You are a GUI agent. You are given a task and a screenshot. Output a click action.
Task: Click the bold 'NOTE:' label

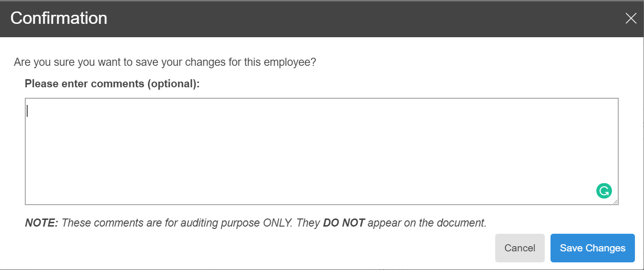coord(42,223)
